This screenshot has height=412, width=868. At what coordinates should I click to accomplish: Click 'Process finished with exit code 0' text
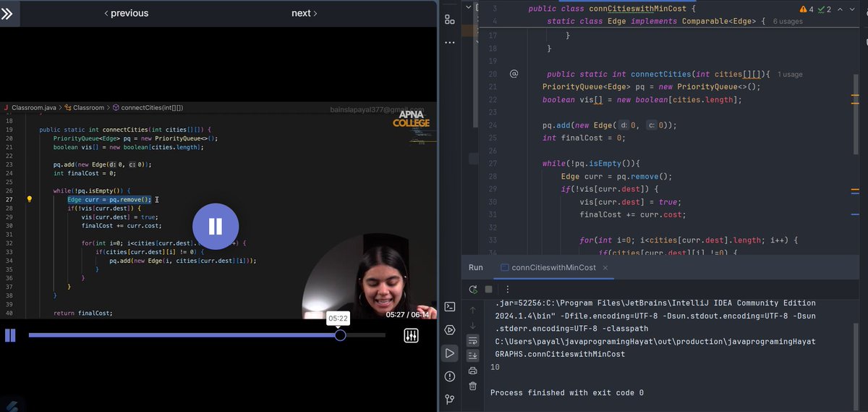pyautogui.click(x=567, y=392)
